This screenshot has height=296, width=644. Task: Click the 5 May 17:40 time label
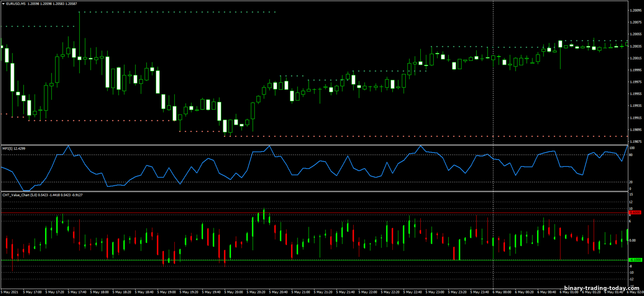[x=78, y=292]
